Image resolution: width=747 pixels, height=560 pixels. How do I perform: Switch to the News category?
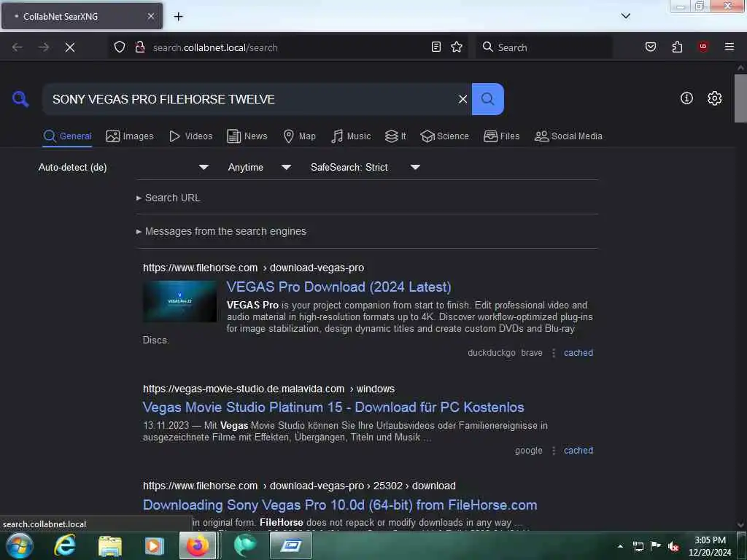pyautogui.click(x=247, y=136)
